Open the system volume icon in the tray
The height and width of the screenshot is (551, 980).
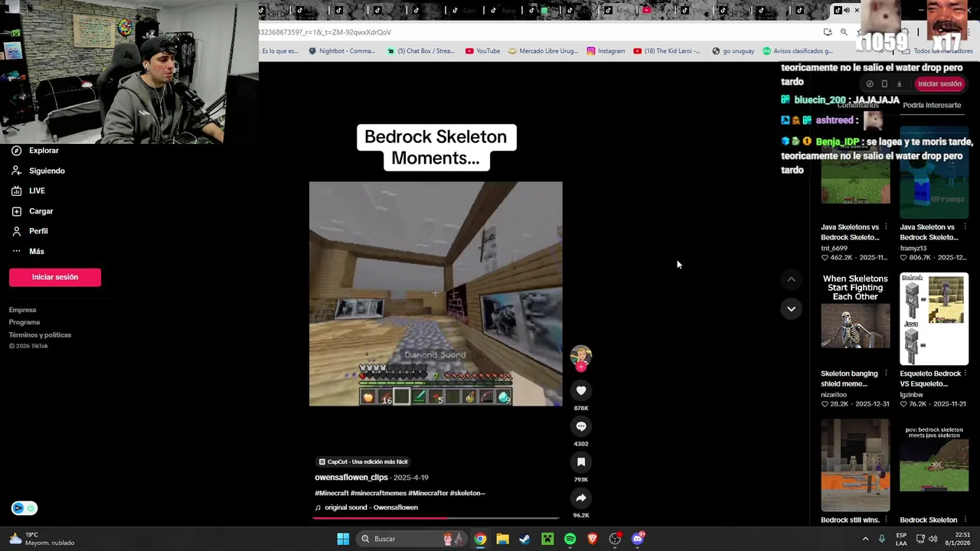point(933,539)
